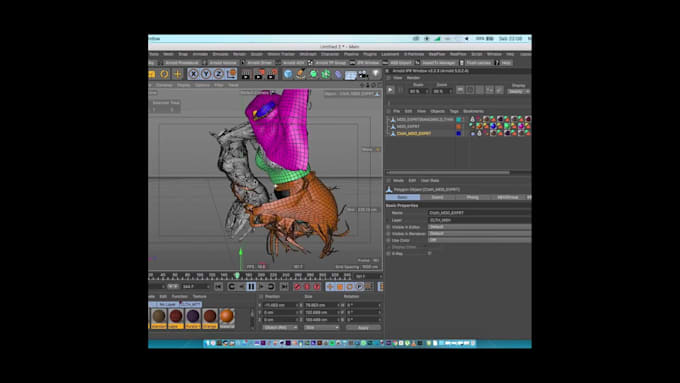
Task: Switch to the Coord. attribute tab
Action: (438, 197)
